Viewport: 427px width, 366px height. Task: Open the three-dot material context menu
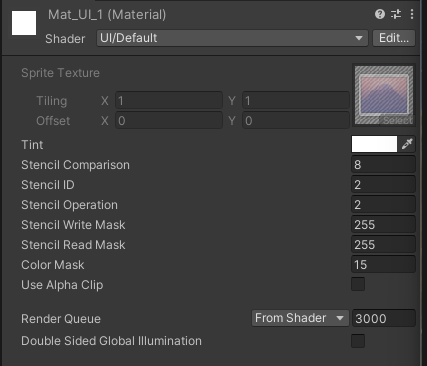click(412, 14)
